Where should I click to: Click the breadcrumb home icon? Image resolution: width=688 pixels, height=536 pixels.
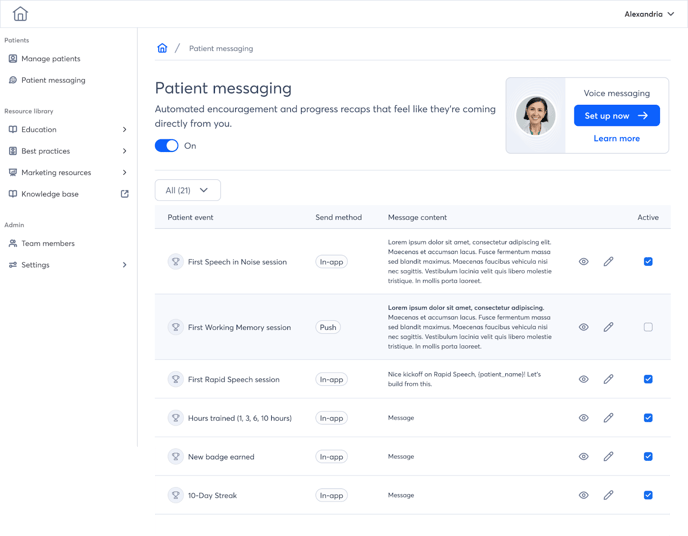162,48
